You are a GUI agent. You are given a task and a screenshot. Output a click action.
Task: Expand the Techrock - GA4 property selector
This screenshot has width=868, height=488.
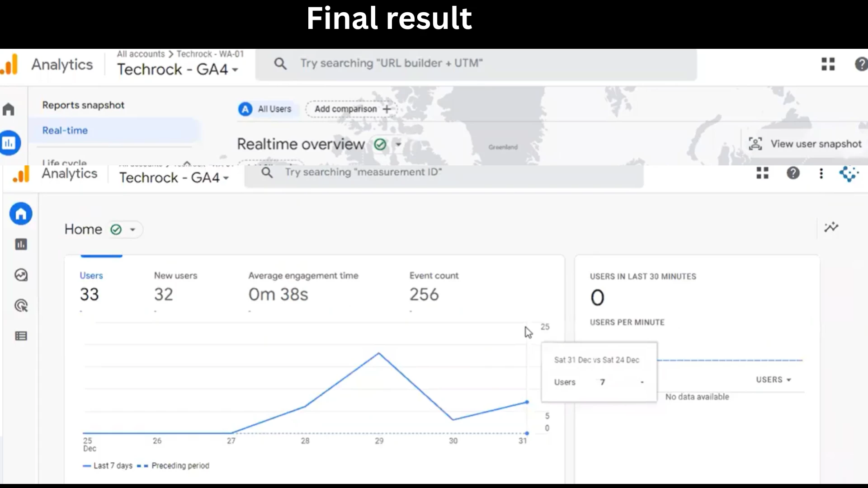[x=175, y=178]
